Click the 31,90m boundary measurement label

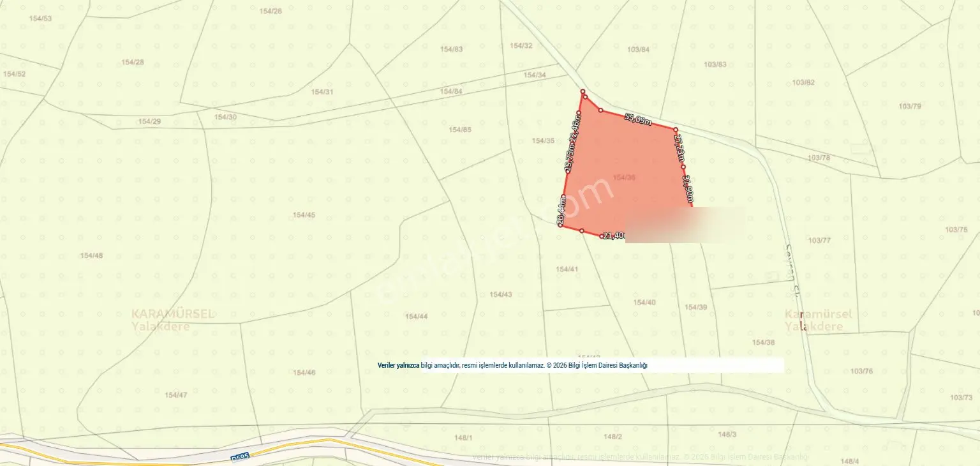[x=687, y=189]
